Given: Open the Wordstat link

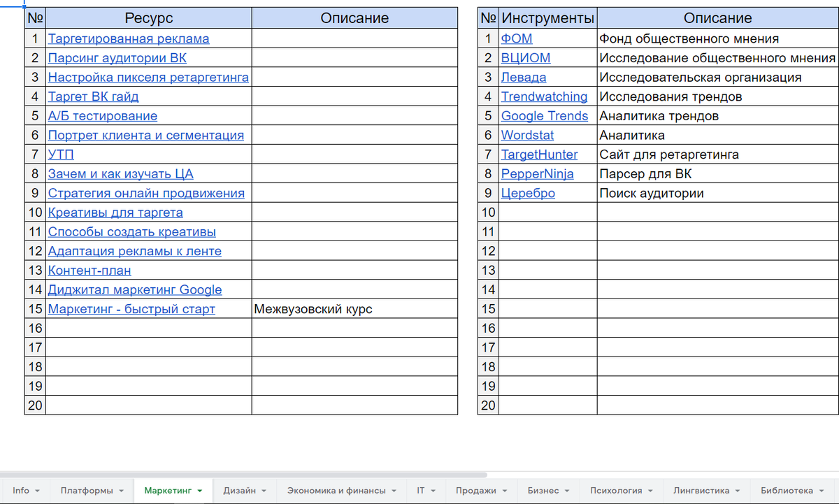Looking at the screenshot, I should coord(528,136).
